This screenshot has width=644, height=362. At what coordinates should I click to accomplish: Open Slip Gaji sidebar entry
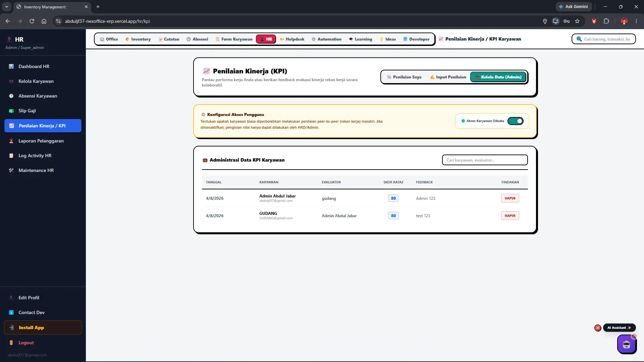tap(43, 111)
